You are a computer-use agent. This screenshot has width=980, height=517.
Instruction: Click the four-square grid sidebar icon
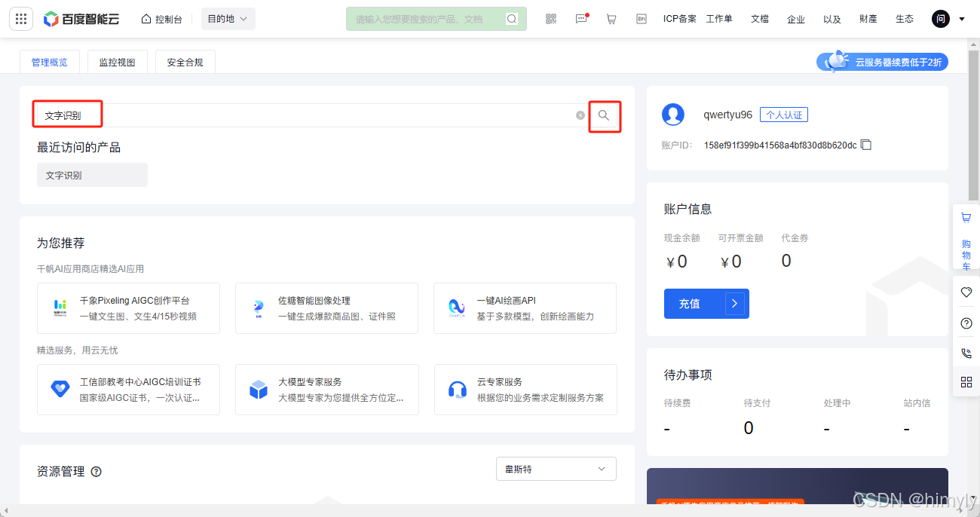966,382
